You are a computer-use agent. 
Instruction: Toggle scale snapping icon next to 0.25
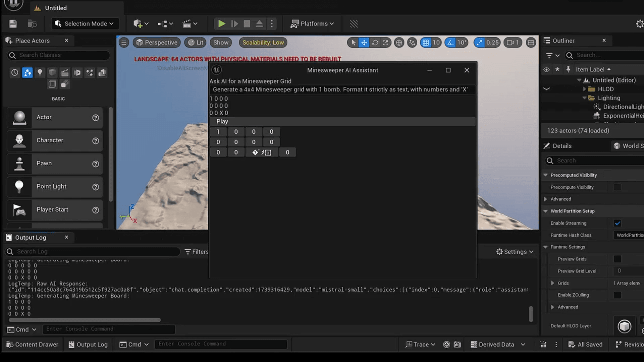pyautogui.click(x=479, y=43)
